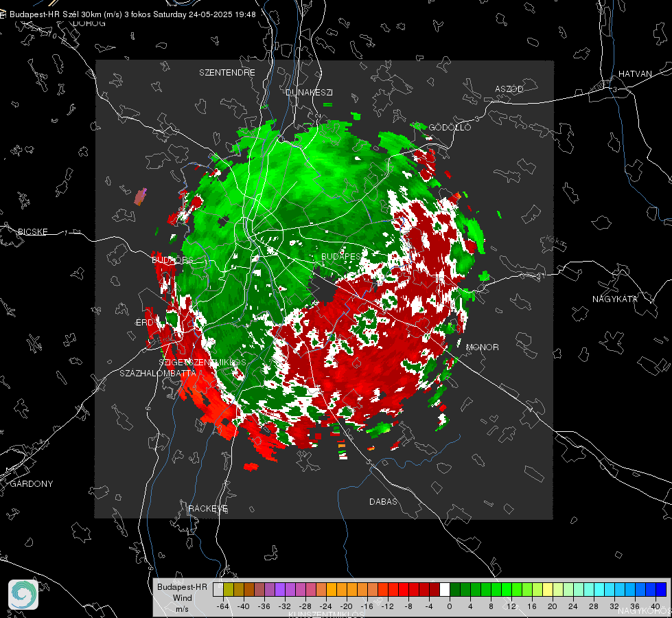Click the 20 legend value
Image resolution: width=672 pixels, height=618 pixels.
tap(553, 606)
